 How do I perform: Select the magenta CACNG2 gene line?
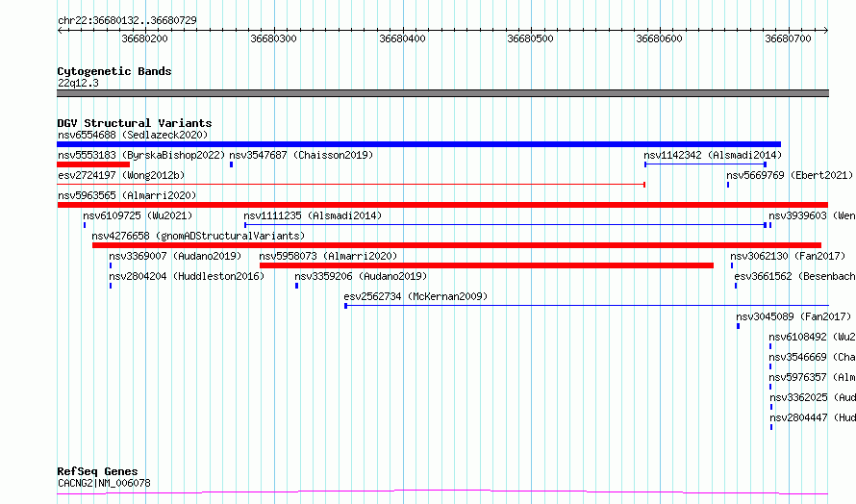[x=442, y=492]
